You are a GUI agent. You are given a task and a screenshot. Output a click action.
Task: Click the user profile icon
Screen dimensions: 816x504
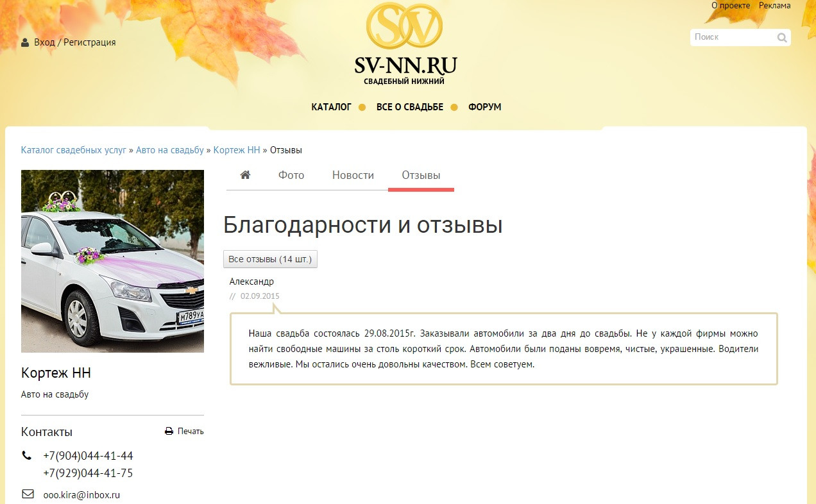tap(25, 42)
